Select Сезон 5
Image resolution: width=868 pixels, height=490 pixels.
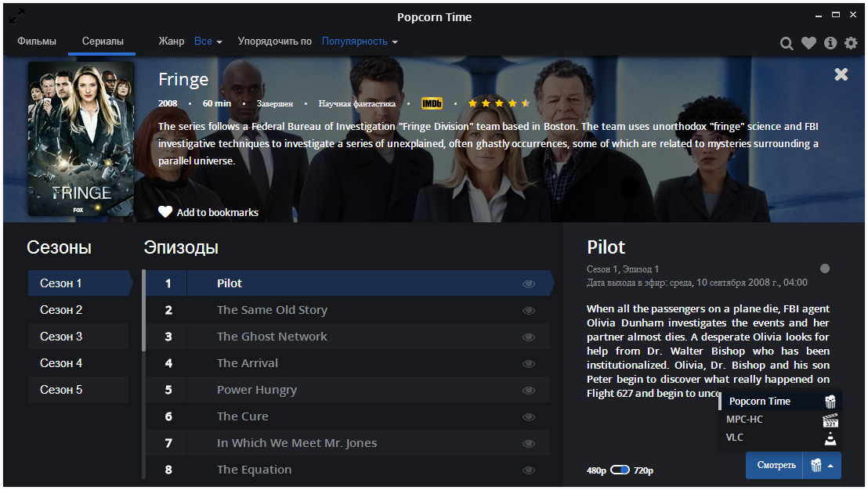tap(78, 389)
